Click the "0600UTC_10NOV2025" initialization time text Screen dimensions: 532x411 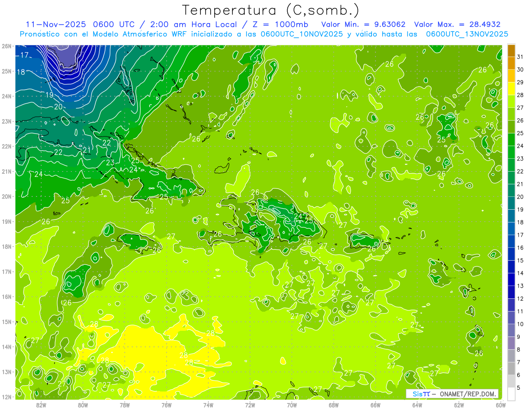(301, 34)
